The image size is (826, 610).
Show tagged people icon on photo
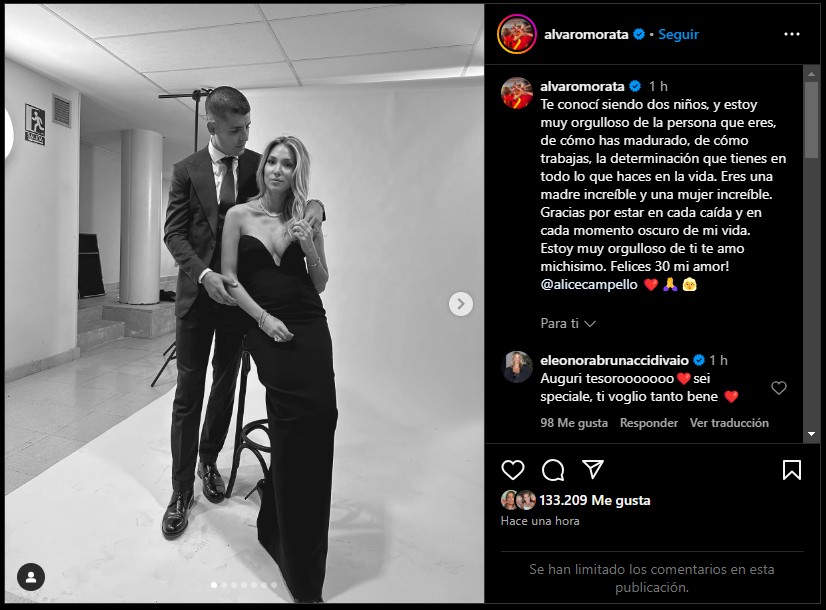(x=32, y=576)
